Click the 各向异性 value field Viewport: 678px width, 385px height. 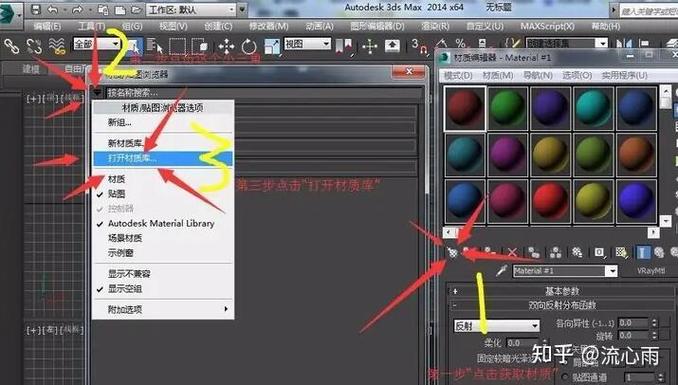(x=633, y=323)
